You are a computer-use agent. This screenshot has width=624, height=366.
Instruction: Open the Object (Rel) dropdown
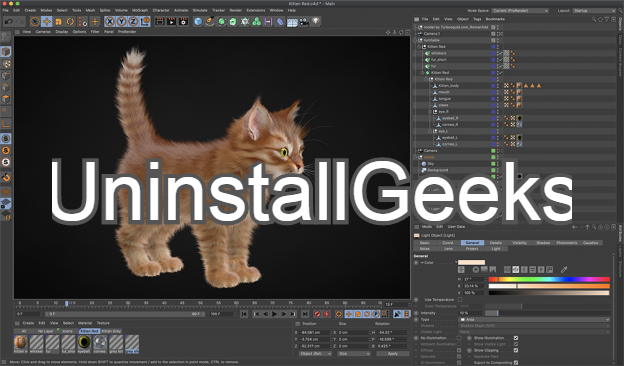tap(315, 354)
